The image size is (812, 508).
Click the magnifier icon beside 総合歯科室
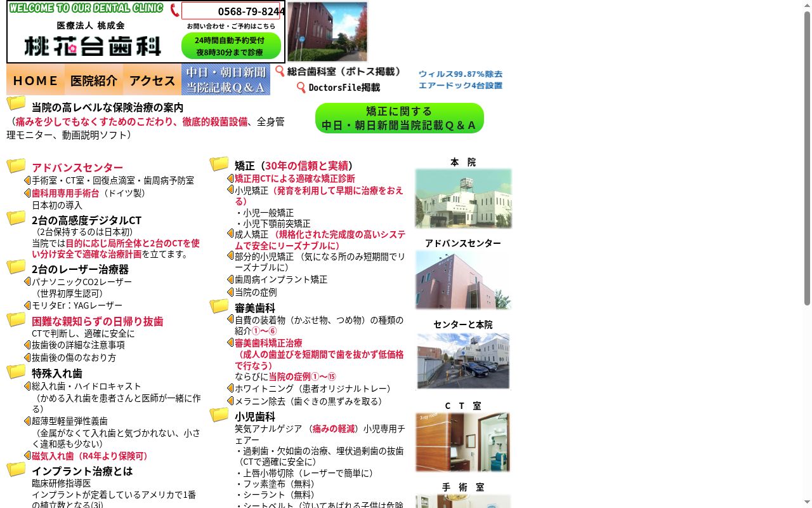[x=280, y=71]
